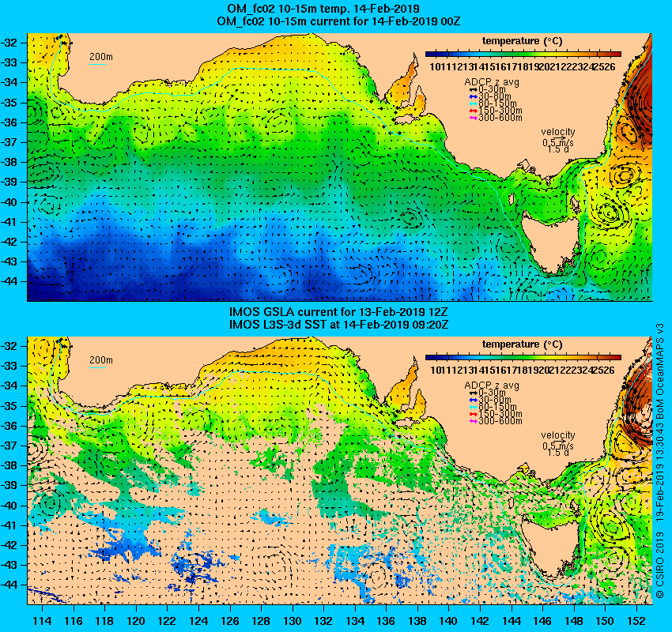The width and height of the screenshot is (672, 632).
Task: Click longitude label '150'
Action: [x=605, y=620]
